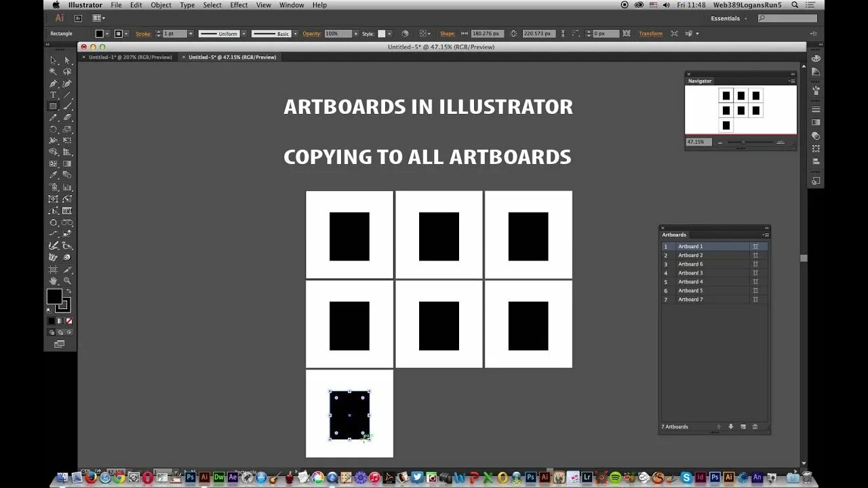Open the Artboards panel flyout menu
This screenshot has height=488, width=868.
(x=765, y=235)
